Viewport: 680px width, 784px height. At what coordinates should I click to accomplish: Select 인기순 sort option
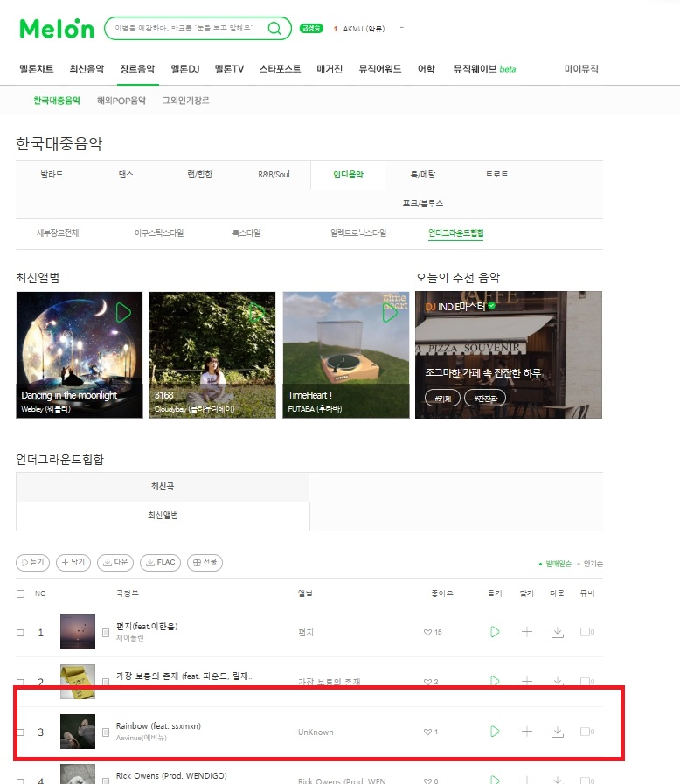pyautogui.click(x=593, y=564)
